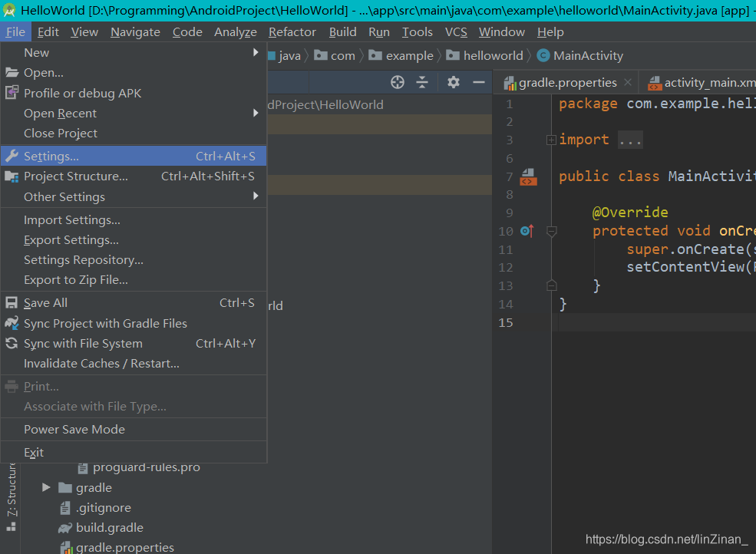Toggle Power Save Mode

click(134, 429)
